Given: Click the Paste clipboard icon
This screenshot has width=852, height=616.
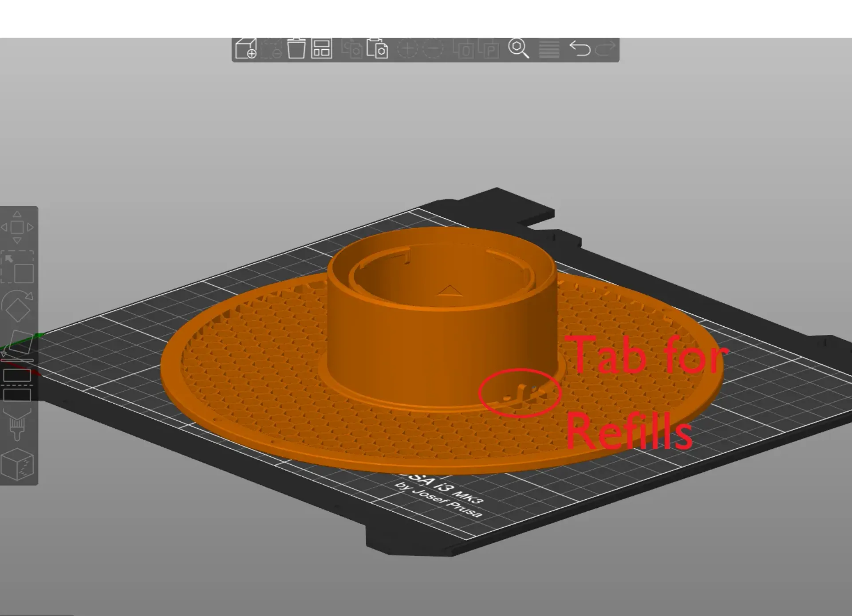Looking at the screenshot, I should tap(377, 48).
